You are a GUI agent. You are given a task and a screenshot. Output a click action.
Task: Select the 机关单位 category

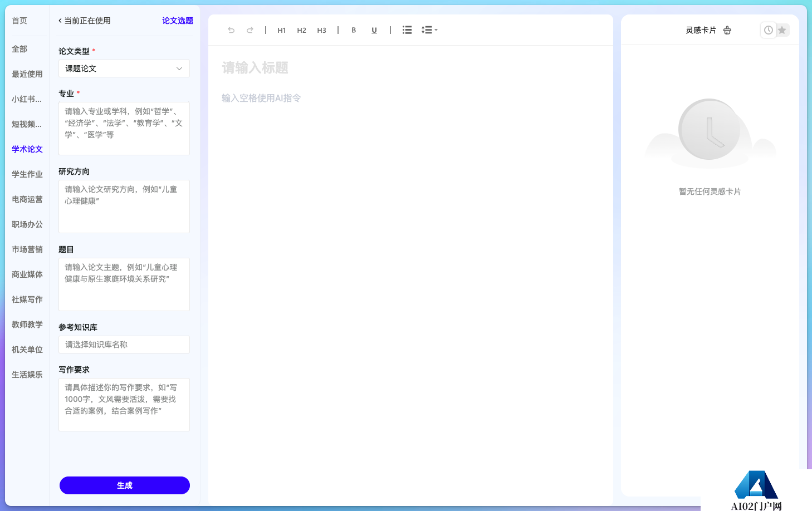pos(27,350)
